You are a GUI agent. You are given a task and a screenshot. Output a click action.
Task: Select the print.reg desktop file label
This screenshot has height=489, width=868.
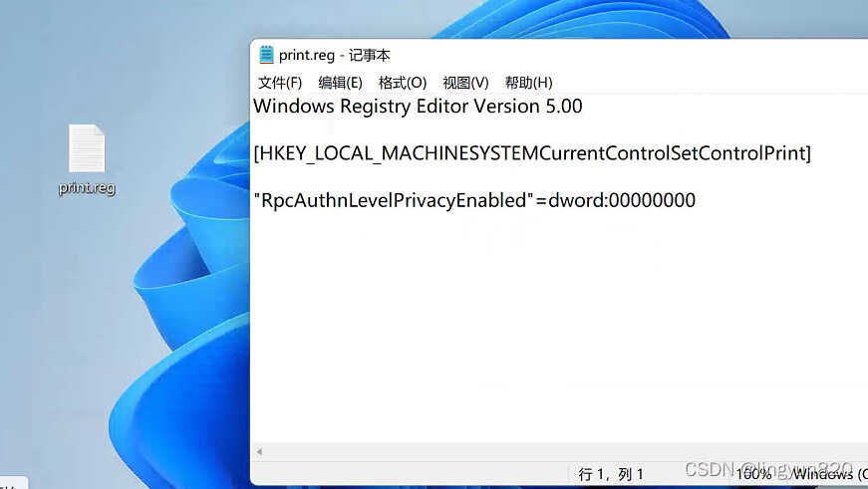[87, 188]
